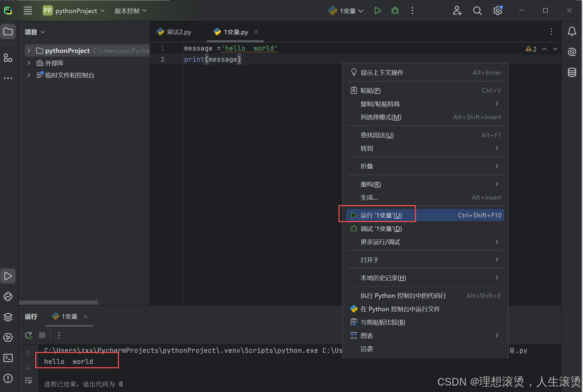Go to next highlighted problem arrow
583x392 pixels.
pyautogui.click(x=555, y=49)
